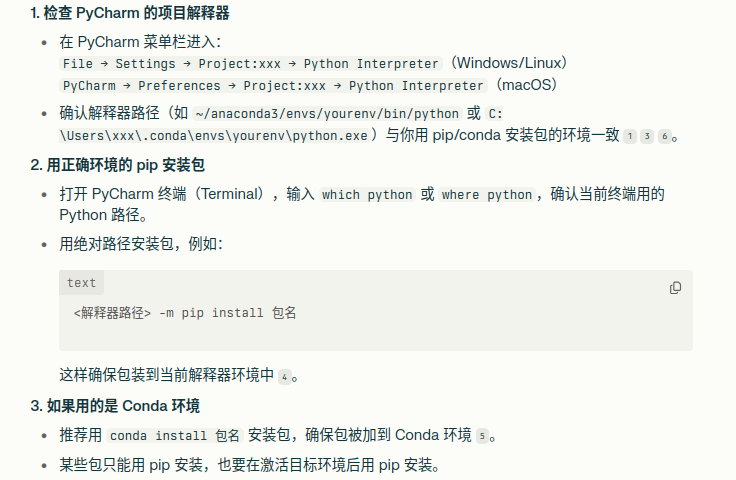Image resolution: width=736 pixels, height=480 pixels.
Task: Click the 'text' language label
Action: 81,283
